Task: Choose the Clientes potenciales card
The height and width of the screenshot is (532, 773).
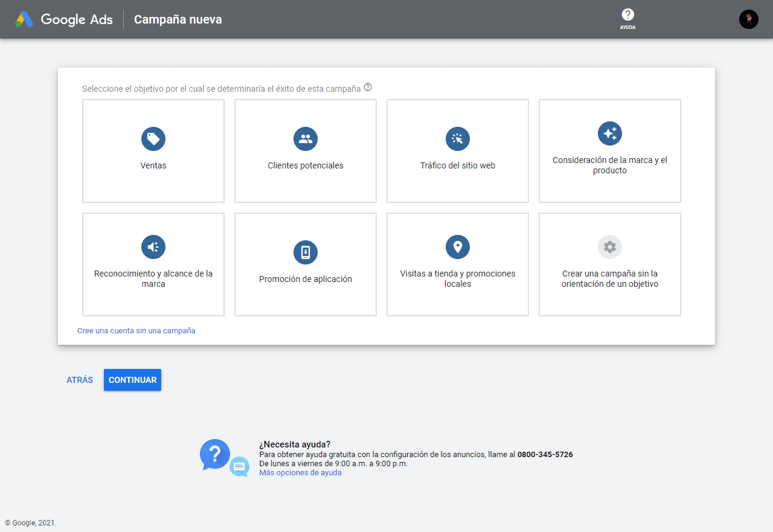Action: (x=305, y=151)
